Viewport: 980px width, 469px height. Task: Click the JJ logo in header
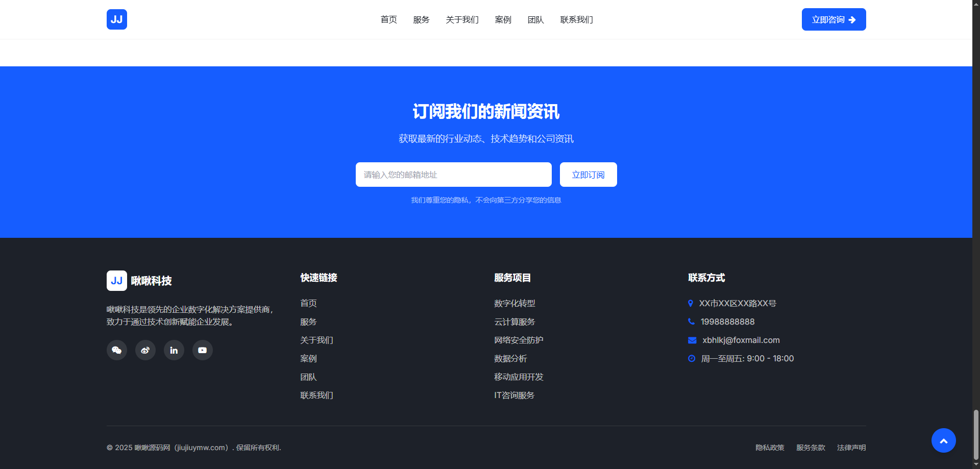point(117,19)
